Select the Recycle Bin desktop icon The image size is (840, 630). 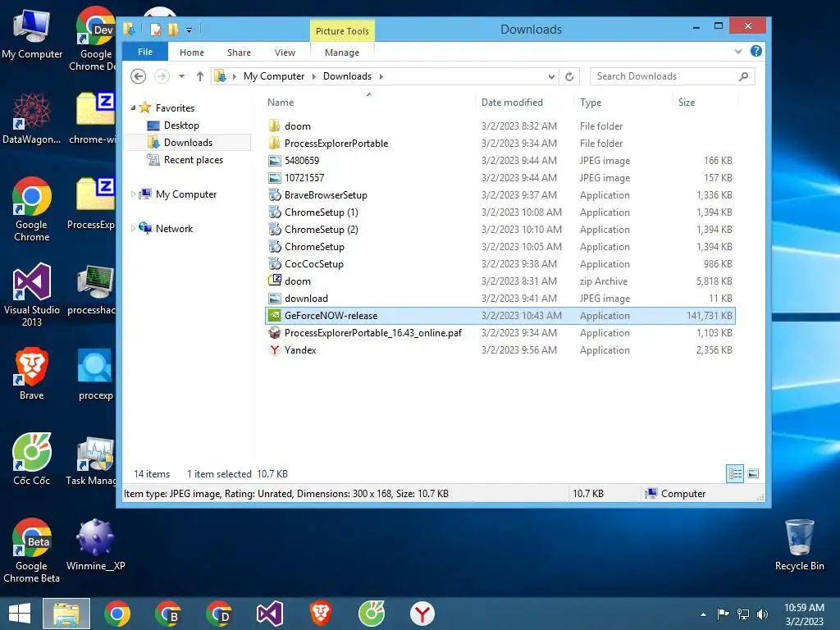[799, 545]
